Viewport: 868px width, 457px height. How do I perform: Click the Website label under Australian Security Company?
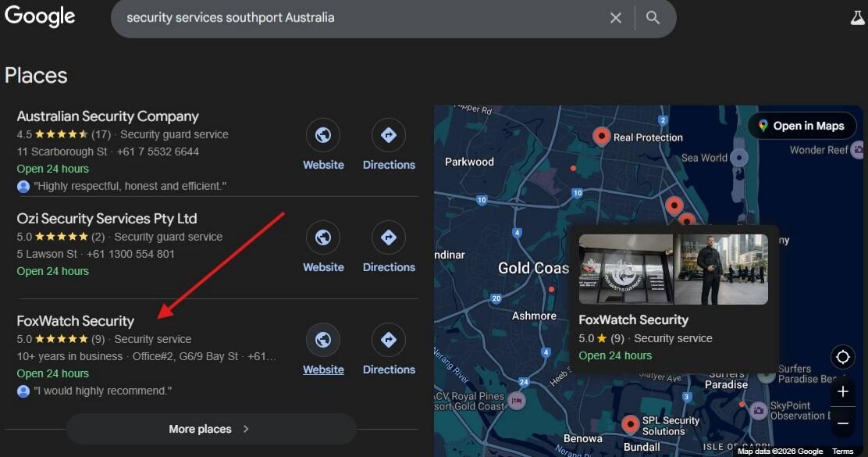323,165
